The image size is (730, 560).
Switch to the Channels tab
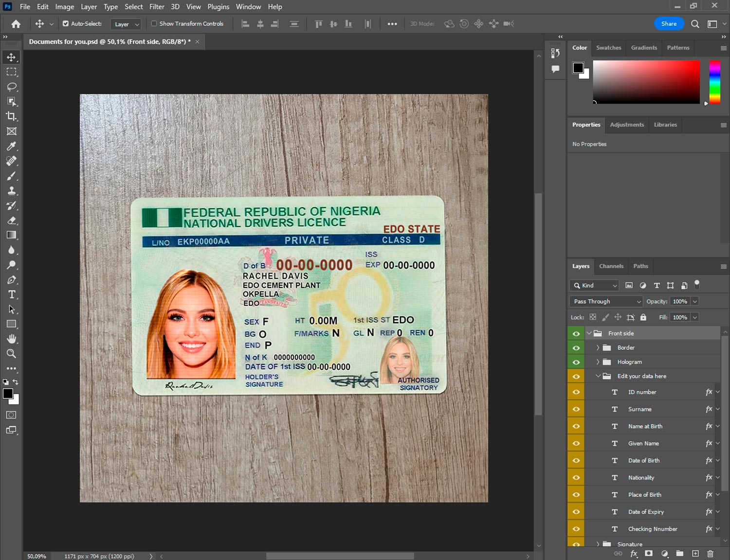click(x=611, y=266)
